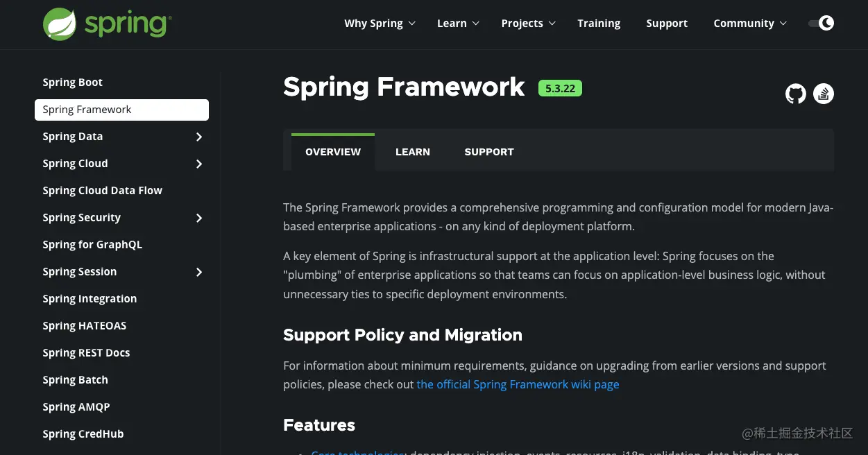Click the Support Policy and Migration heading

pos(402,335)
